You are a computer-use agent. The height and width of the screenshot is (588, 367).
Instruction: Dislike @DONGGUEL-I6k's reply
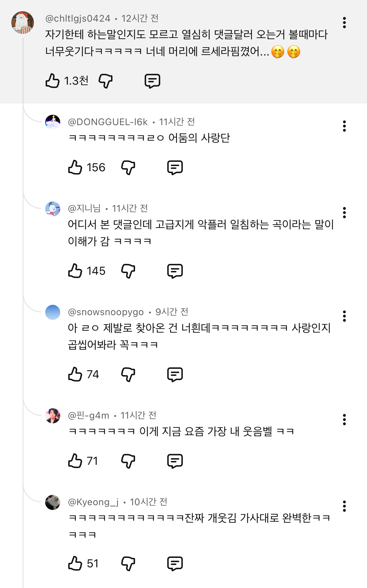[128, 167]
